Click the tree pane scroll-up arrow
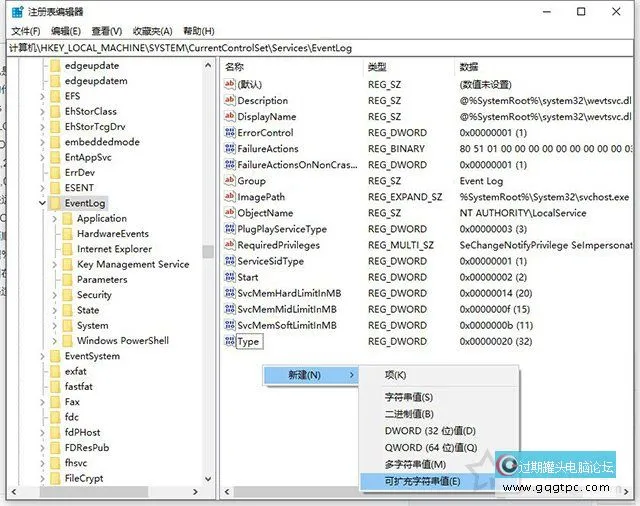Screen dimensions: 640x506 [x=208, y=65]
